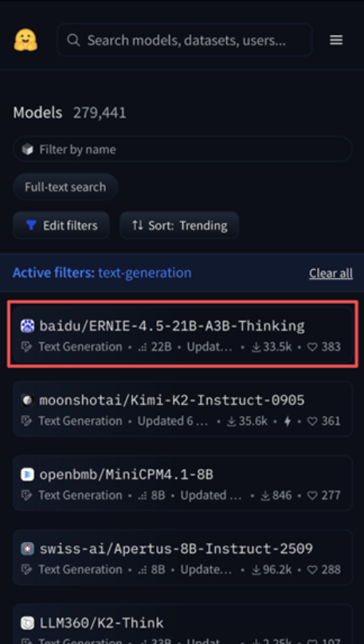Click the moonshotai avatar icon
This screenshot has height=644, width=364.
tap(28, 400)
